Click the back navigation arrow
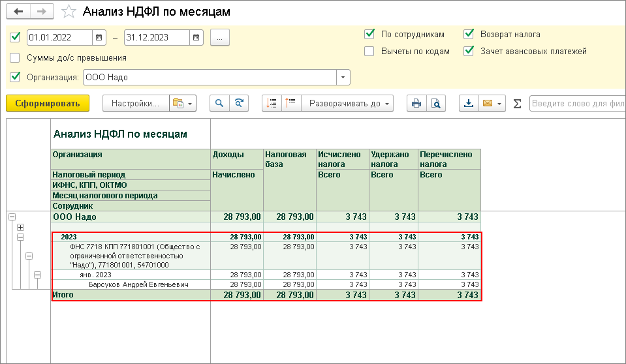The image size is (626, 364). click(x=19, y=12)
